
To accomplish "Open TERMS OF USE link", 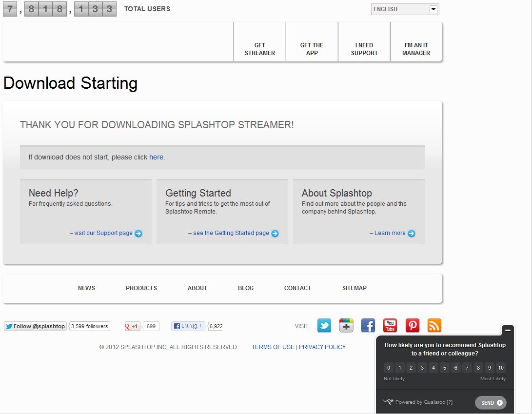I will (273, 347).
